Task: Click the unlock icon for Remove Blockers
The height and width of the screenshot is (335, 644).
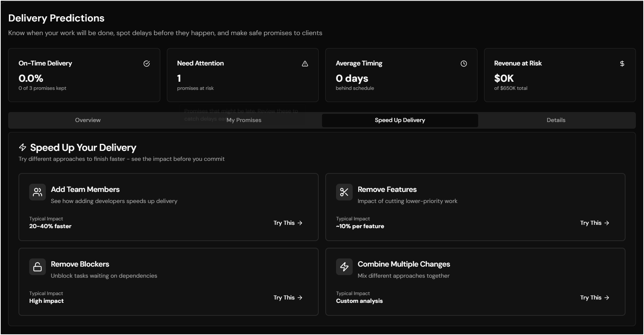Action: (38, 267)
